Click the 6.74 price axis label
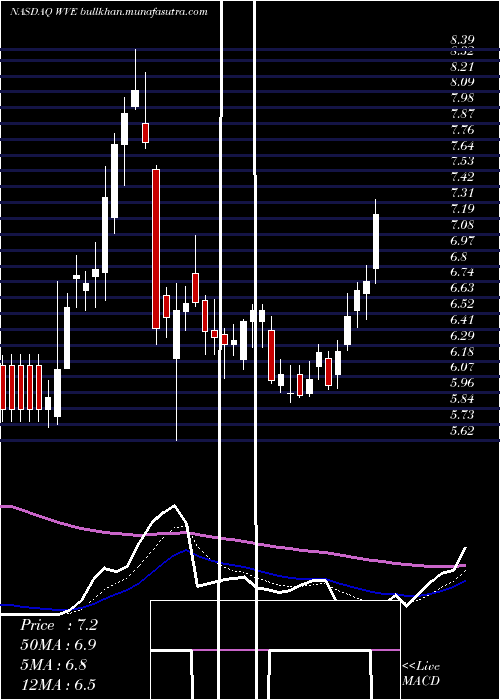The image size is (500, 700). coord(462,272)
